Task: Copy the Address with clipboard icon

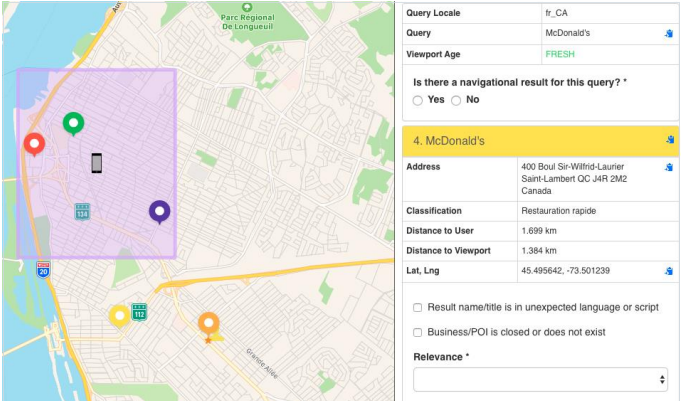Action: (x=669, y=167)
